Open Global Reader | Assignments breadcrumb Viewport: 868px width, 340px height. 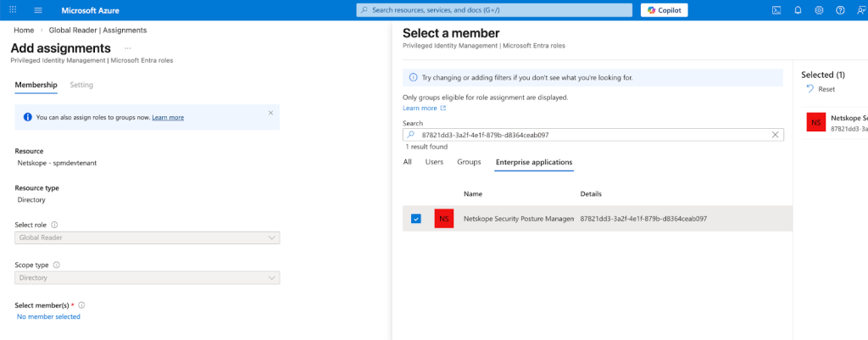(x=98, y=30)
